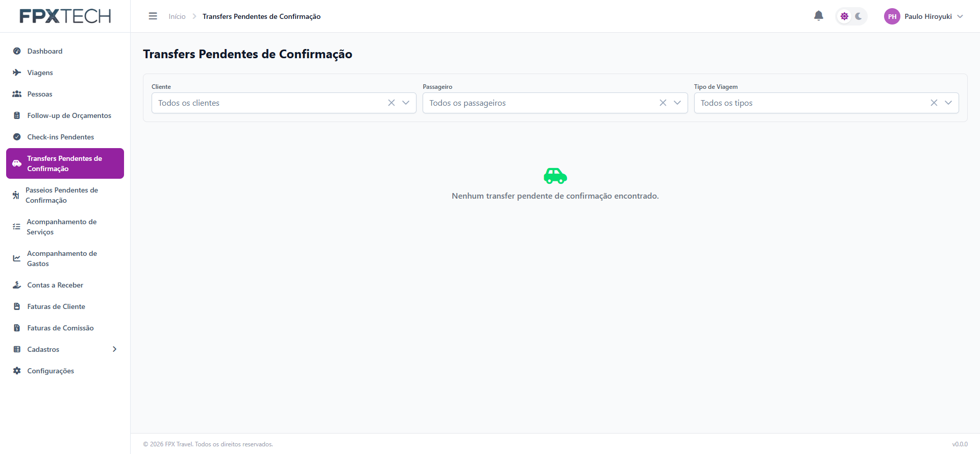Clear the Tipo de Viagem filter with its X
The width and height of the screenshot is (980, 454).
934,103
